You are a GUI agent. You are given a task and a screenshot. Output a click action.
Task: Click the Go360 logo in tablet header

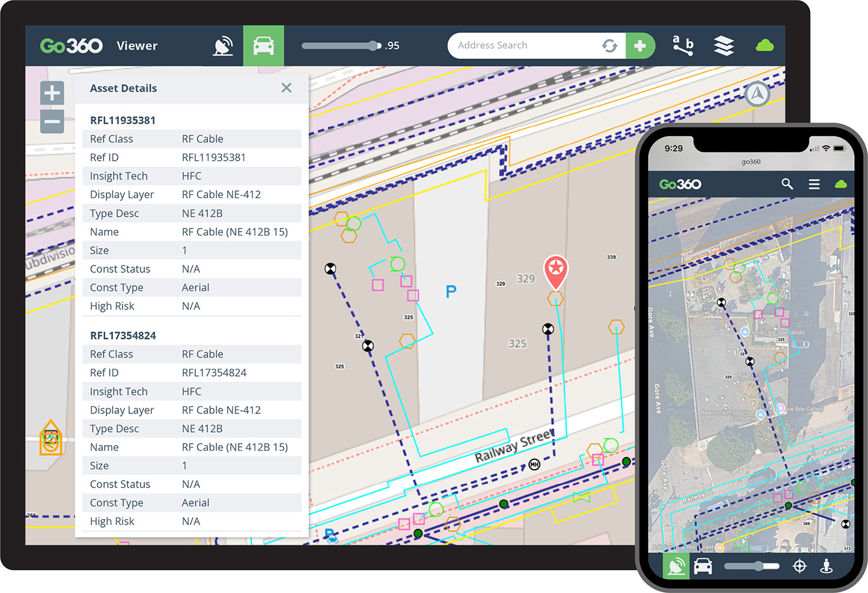pos(71,46)
